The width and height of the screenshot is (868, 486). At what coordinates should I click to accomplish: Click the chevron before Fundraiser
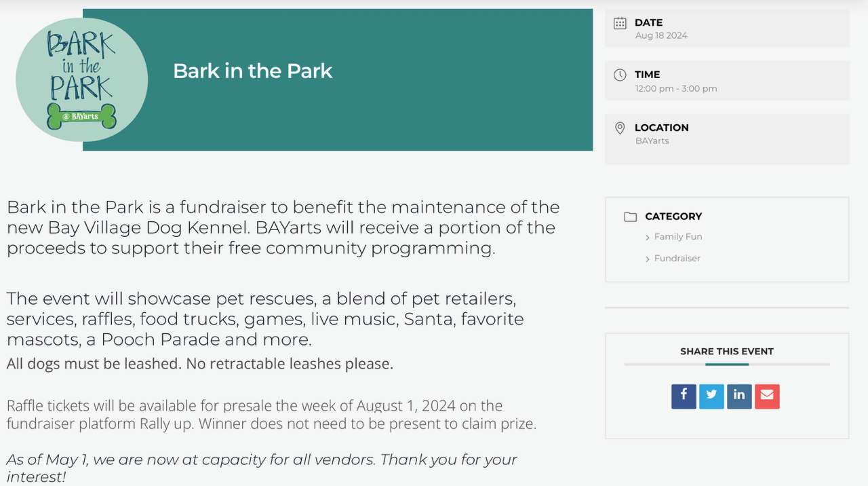click(x=648, y=259)
